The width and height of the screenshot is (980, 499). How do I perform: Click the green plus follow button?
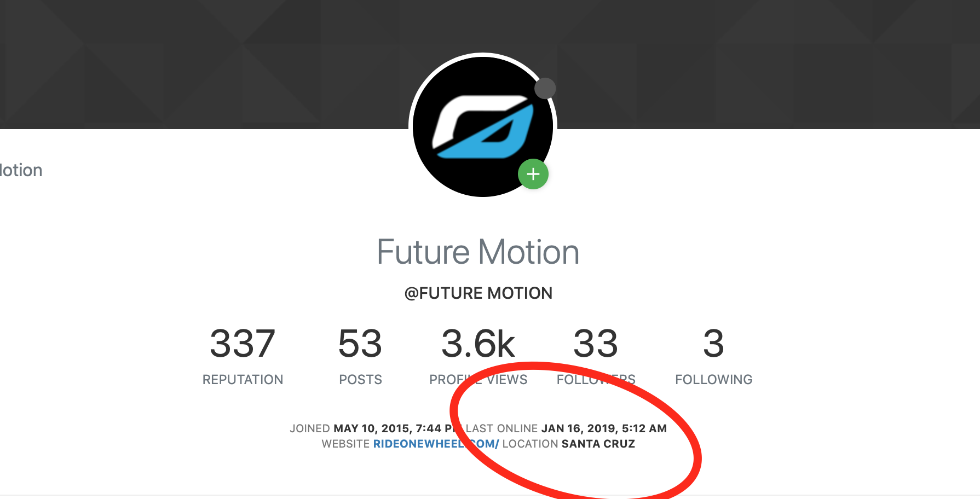click(533, 174)
